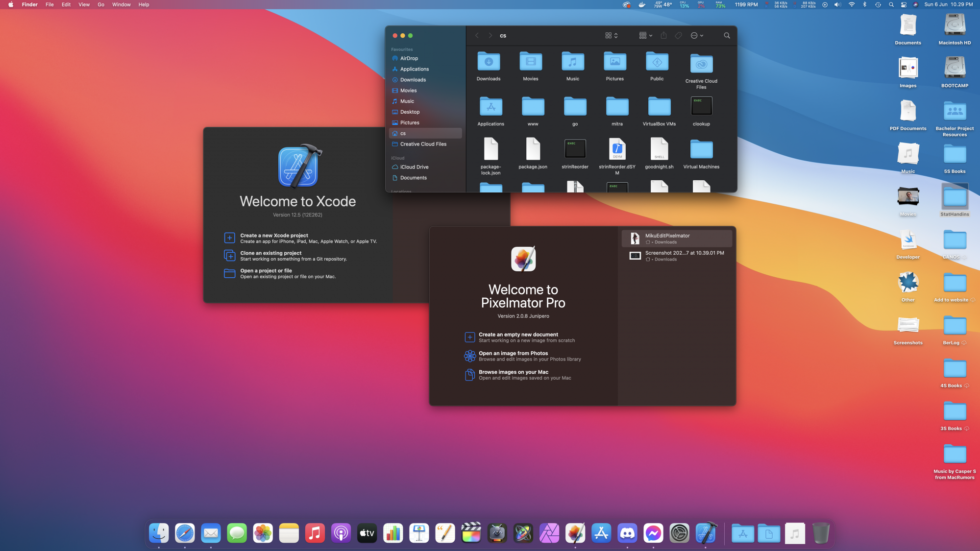Click the Finder tag icon

(678, 36)
